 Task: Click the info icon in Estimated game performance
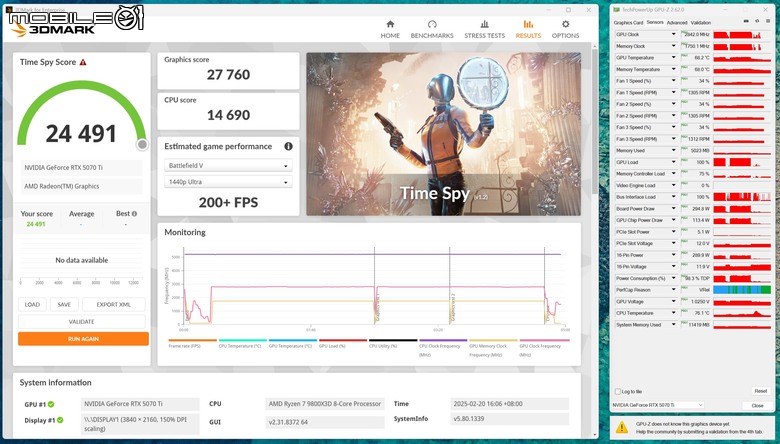(288, 146)
